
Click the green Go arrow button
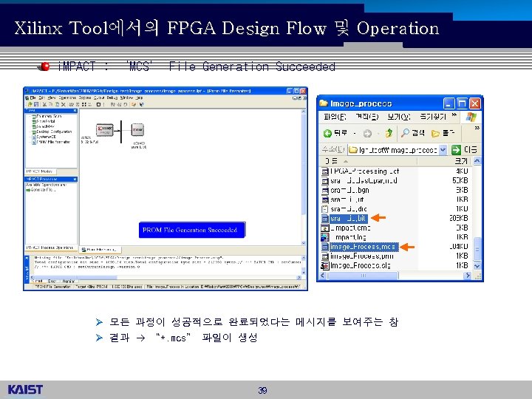click(x=456, y=149)
